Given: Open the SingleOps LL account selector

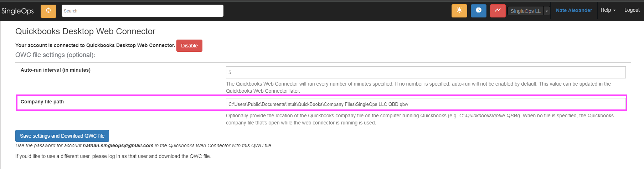Looking at the screenshot, I should pyautogui.click(x=526, y=11).
